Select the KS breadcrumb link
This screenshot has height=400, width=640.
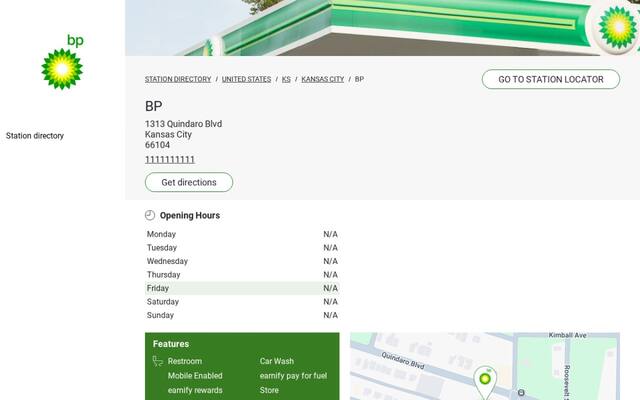pos(286,79)
